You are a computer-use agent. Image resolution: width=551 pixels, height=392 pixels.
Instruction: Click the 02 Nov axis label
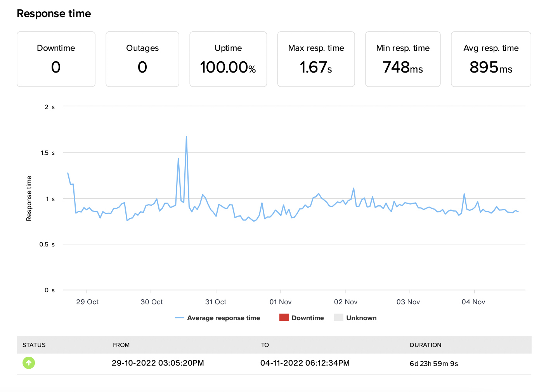pyautogui.click(x=346, y=302)
